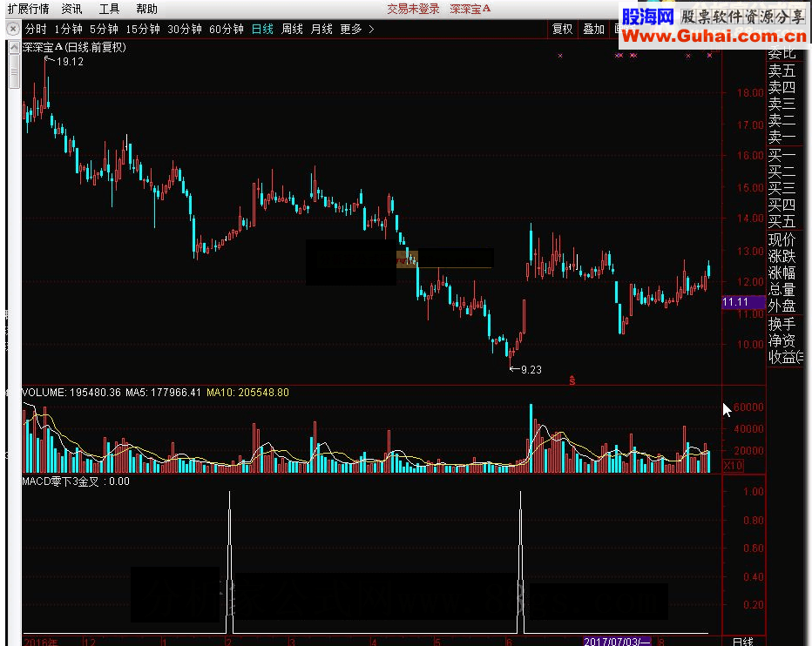812x646 pixels.
Task: Select the 周线 weekly timeframe tab
Action: coord(292,29)
